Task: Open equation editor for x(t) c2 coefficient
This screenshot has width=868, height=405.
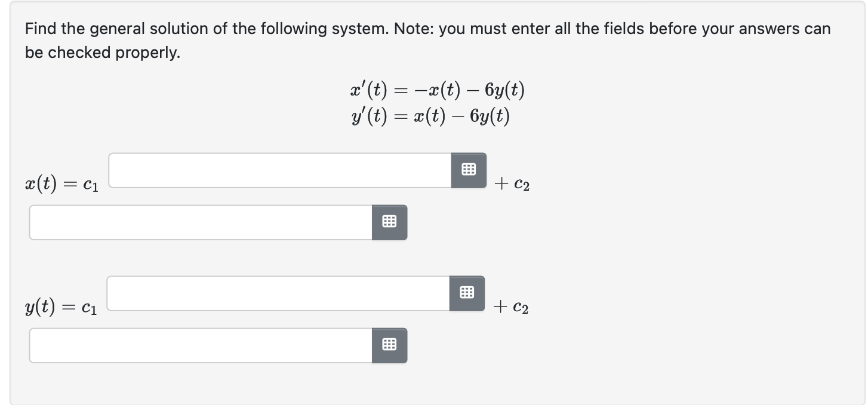Action: click(389, 222)
